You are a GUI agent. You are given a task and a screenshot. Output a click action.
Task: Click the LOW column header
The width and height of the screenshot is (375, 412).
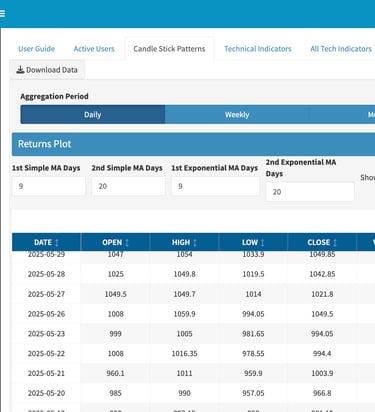(253, 242)
